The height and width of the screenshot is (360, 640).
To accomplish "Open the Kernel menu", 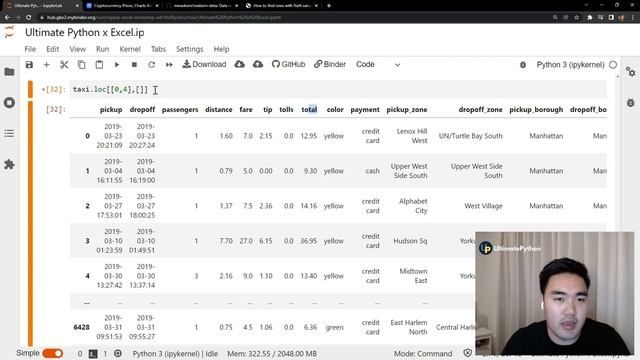I will [130, 49].
